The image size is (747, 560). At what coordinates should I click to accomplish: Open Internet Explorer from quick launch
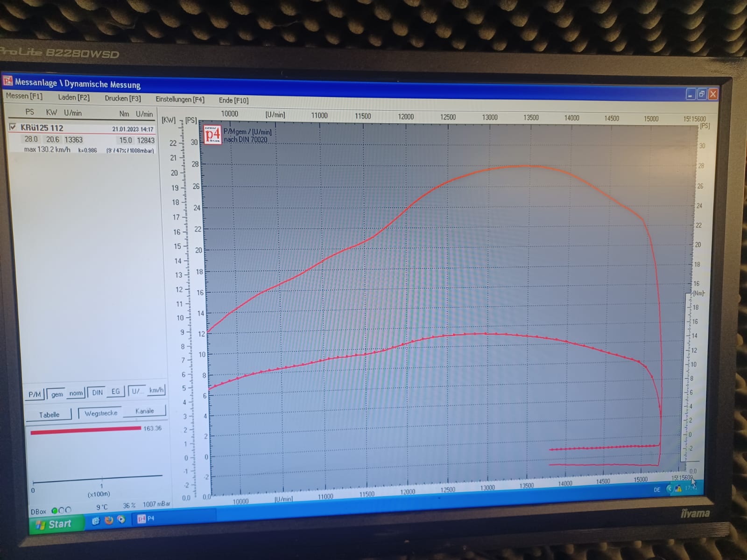pyautogui.click(x=96, y=521)
